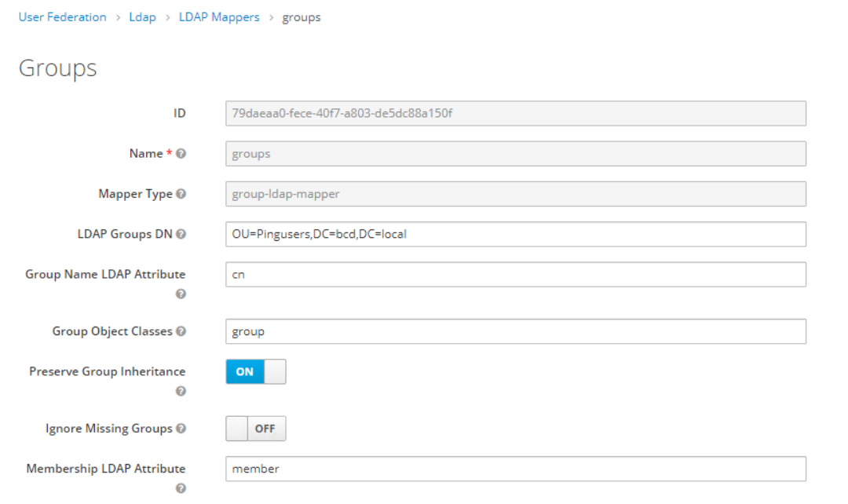The height and width of the screenshot is (504, 848).
Task: Click help icon beside LDAP Groups DN
Action: (181, 234)
